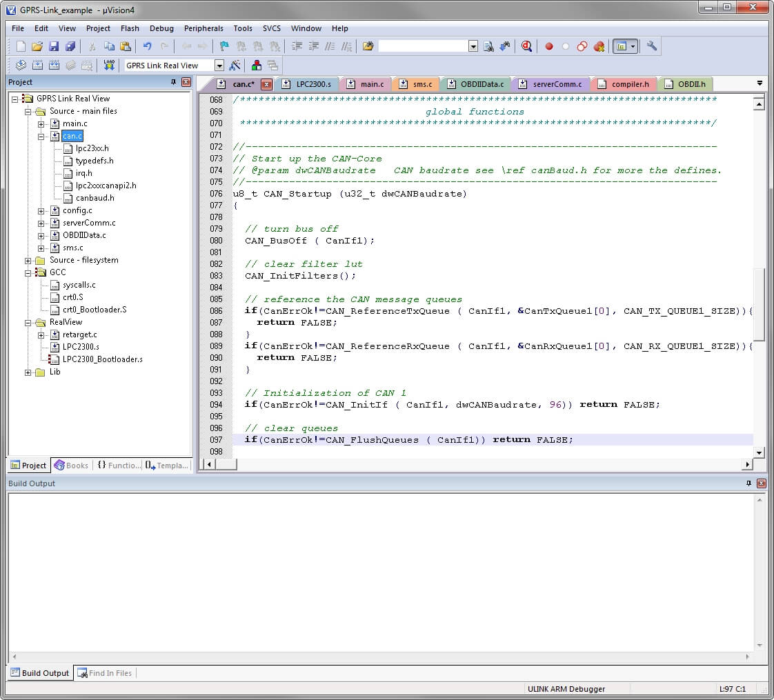Open Manage Components colored blocks icon
Screen dimensions: 774x700
point(257,66)
